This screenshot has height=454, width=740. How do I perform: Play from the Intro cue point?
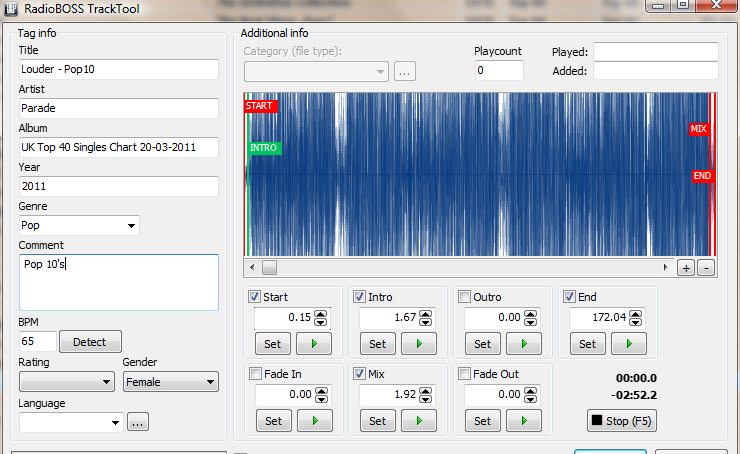pyautogui.click(x=419, y=344)
